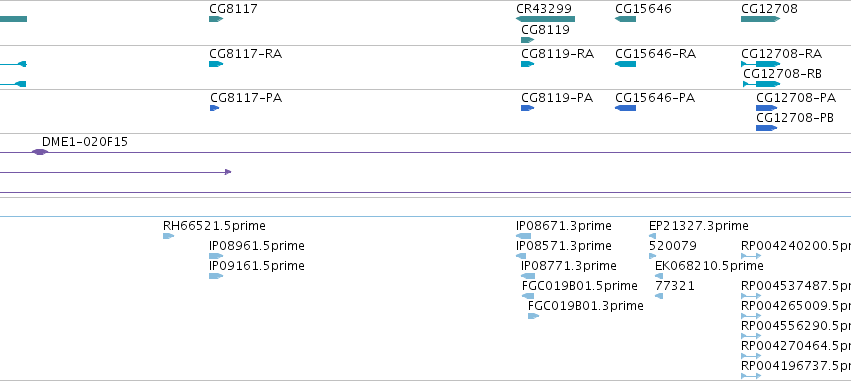Select the CG12708 gene feature bar
Screen dimensions: 851x381
tap(760, 19)
